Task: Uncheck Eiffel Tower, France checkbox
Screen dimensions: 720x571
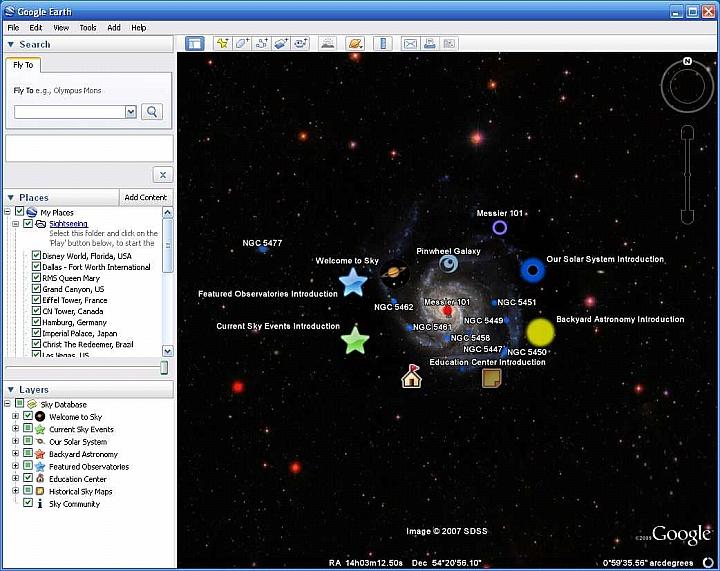Action: [36, 299]
